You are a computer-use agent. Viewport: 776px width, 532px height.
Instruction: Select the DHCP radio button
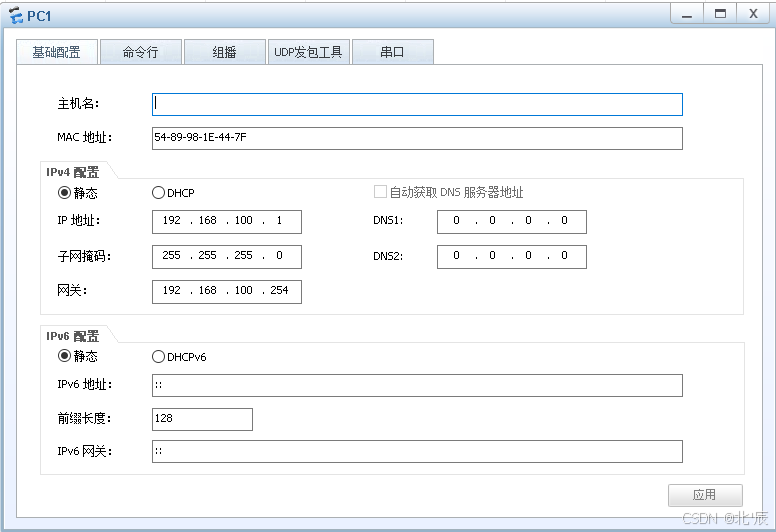pos(158,193)
